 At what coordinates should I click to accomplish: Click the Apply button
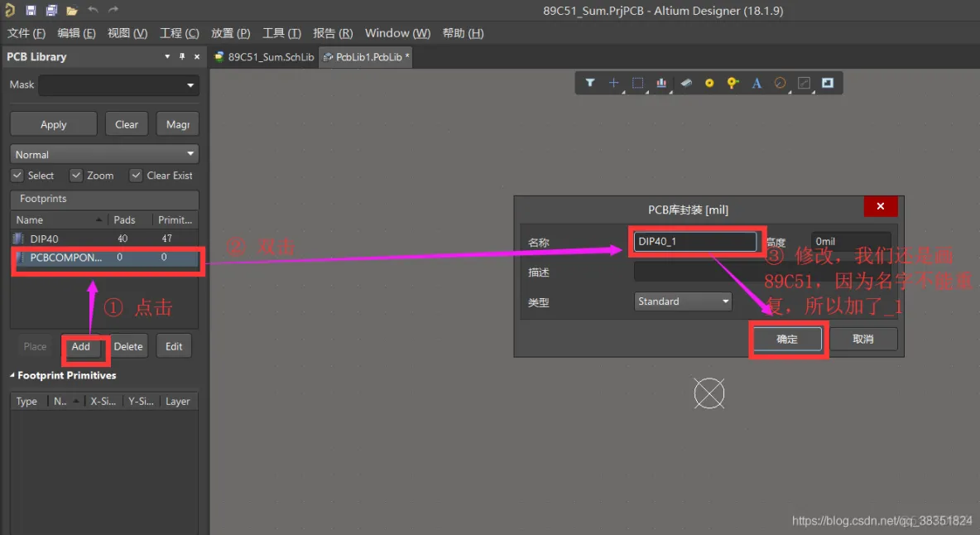click(54, 124)
